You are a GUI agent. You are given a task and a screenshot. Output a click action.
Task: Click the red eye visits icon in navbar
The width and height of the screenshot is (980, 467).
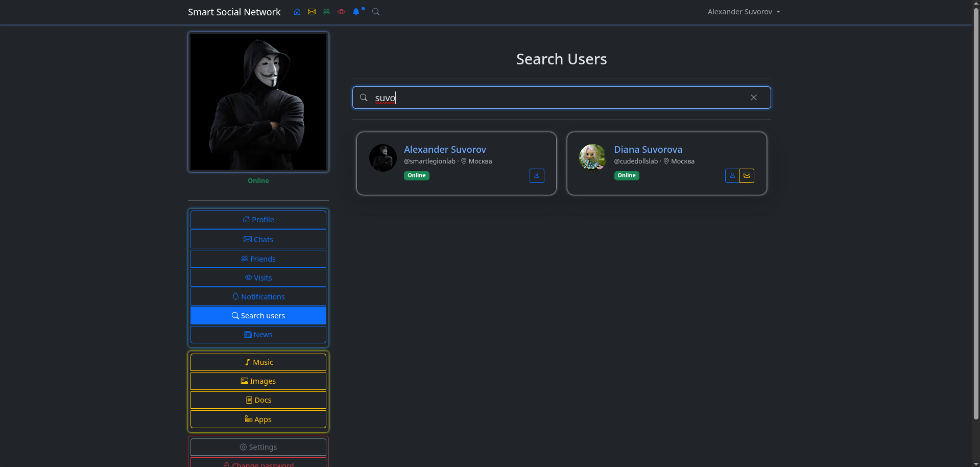pyautogui.click(x=341, y=12)
